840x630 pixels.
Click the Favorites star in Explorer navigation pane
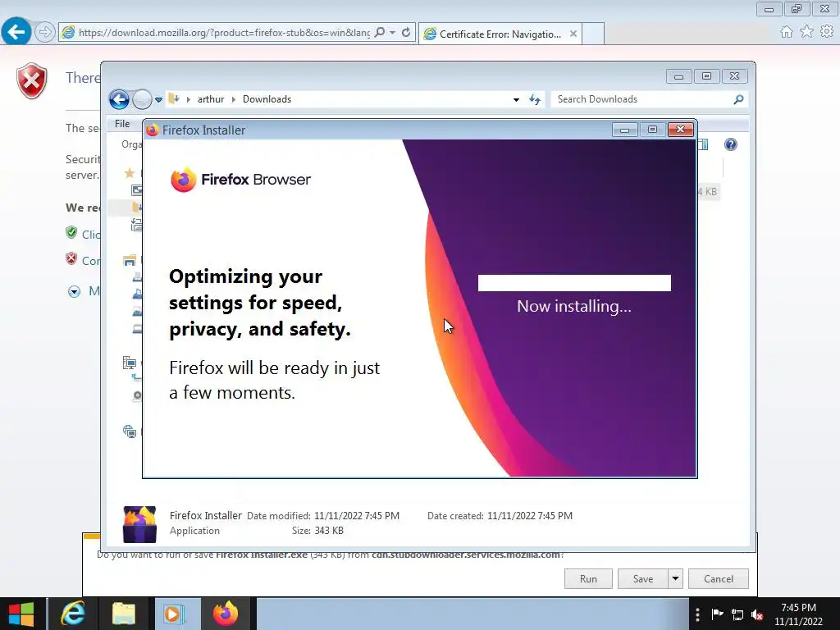pyautogui.click(x=129, y=173)
